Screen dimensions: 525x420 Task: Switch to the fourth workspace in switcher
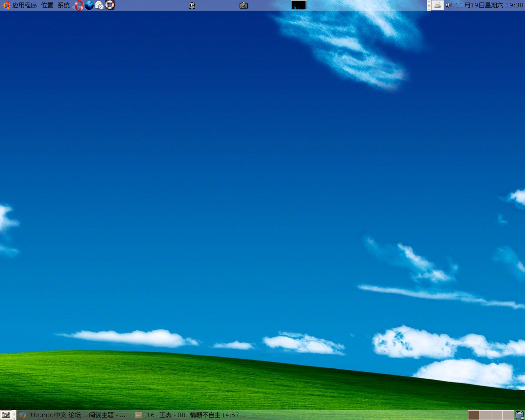pyautogui.click(x=508, y=415)
